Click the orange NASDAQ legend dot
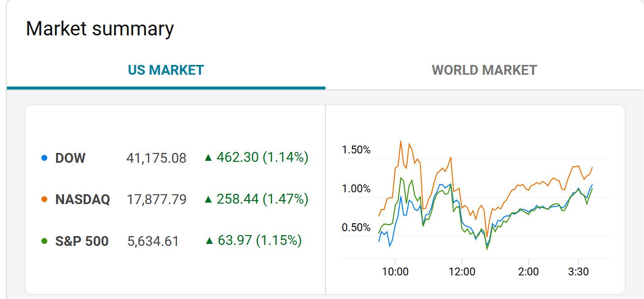 [x=44, y=199]
